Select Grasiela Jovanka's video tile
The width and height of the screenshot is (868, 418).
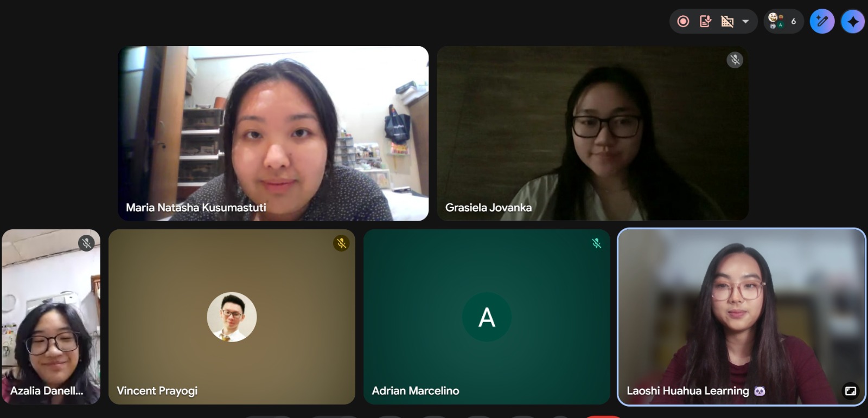[593, 133]
